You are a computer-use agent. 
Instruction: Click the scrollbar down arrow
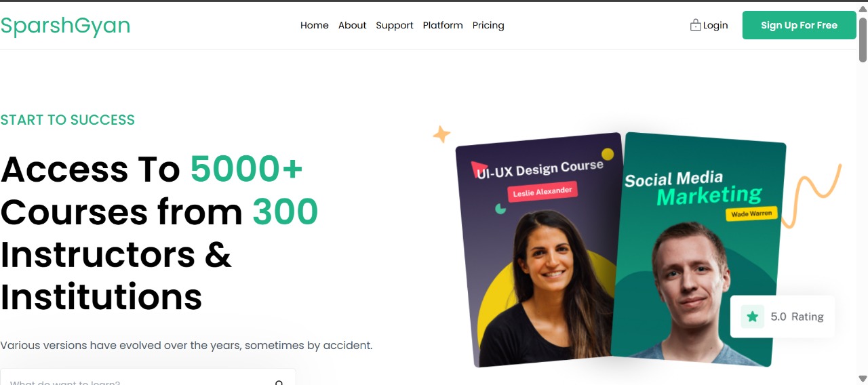(x=863, y=378)
